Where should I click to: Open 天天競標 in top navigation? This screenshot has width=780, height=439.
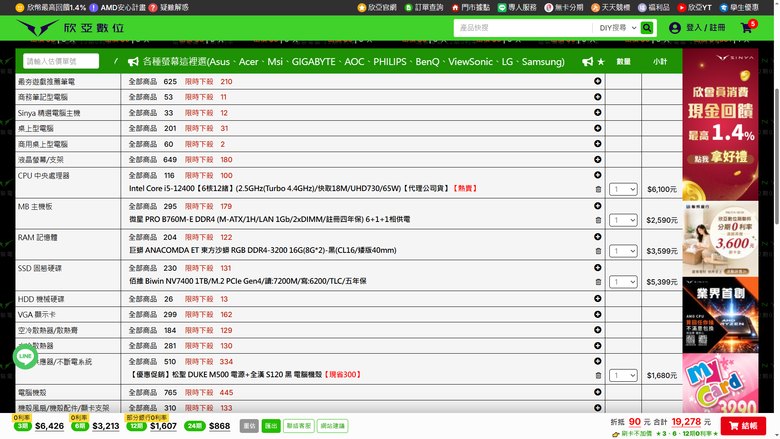(x=610, y=7)
